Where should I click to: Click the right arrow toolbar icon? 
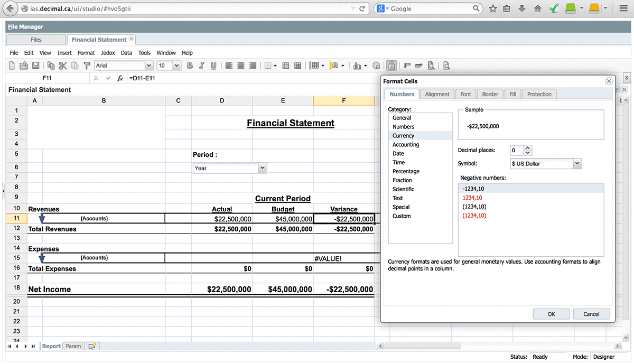point(419,66)
